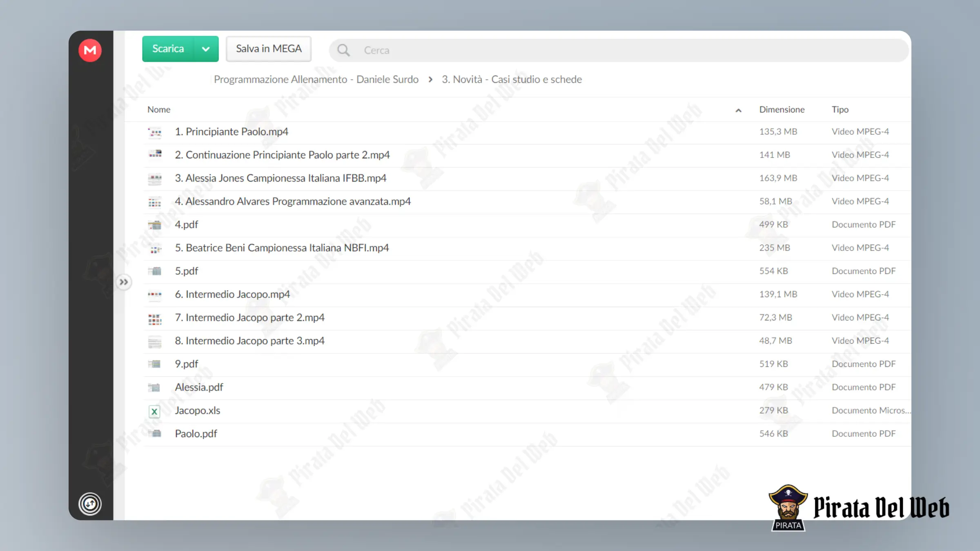Click size value 163,9 MB
This screenshot has height=551, width=980.
(778, 178)
